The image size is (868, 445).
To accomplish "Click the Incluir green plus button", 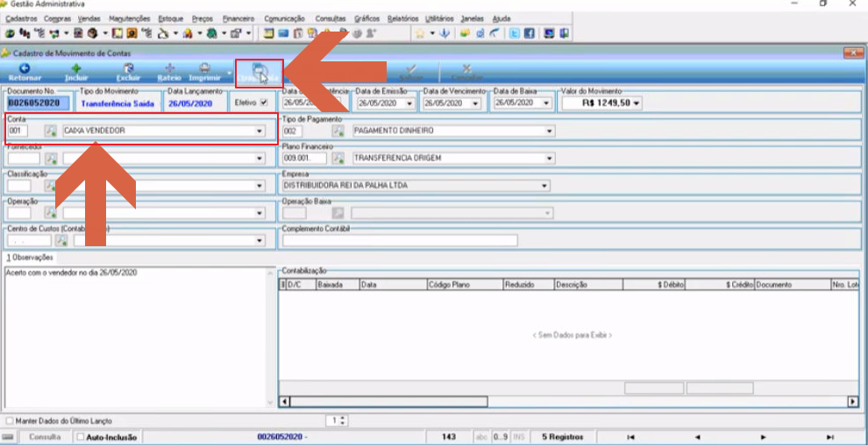I will coord(76,73).
